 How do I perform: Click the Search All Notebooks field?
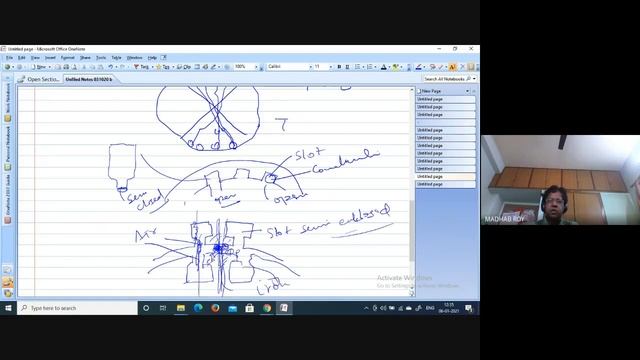coord(445,79)
